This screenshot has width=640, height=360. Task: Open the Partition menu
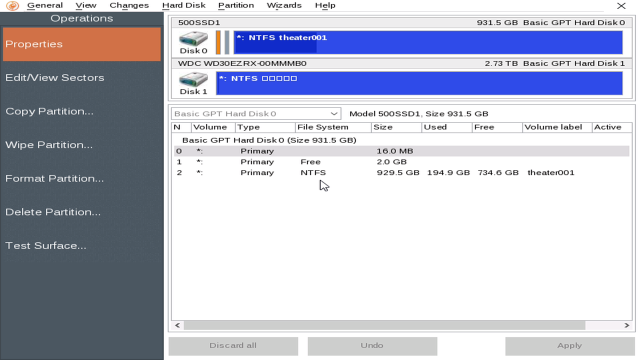(x=236, y=5)
